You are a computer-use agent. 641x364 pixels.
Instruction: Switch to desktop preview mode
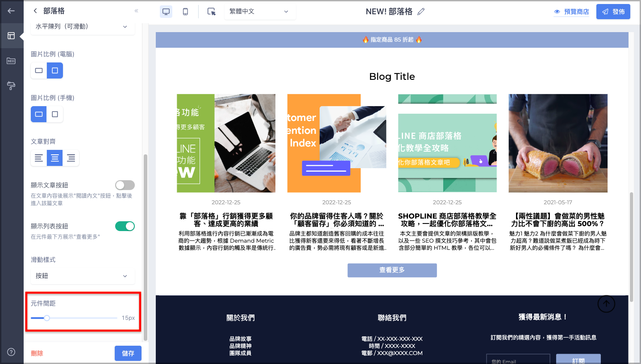(x=166, y=12)
